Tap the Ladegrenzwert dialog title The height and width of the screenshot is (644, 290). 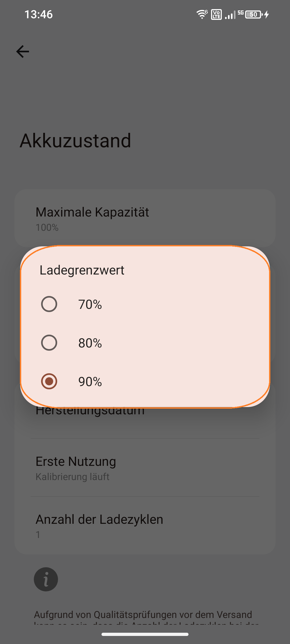click(82, 270)
